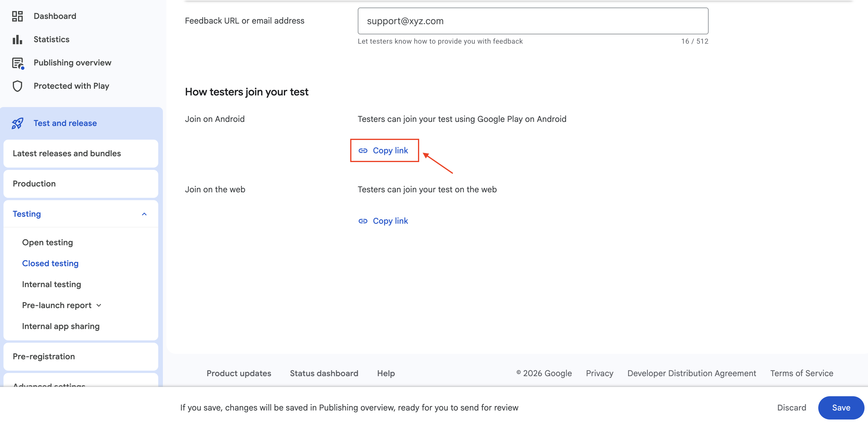The image size is (868, 423).
Task: Click the Save button
Action: [x=841, y=408]
